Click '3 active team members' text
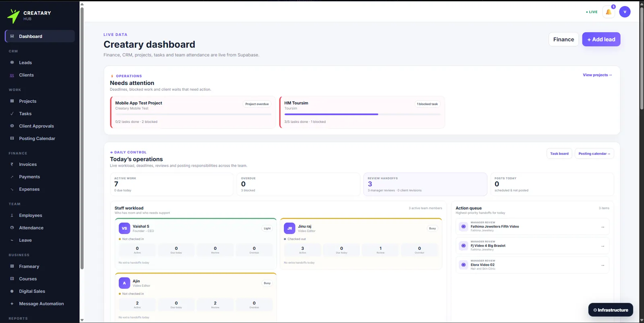The width and height of the screenshot is (644, 323). point(425,208)
